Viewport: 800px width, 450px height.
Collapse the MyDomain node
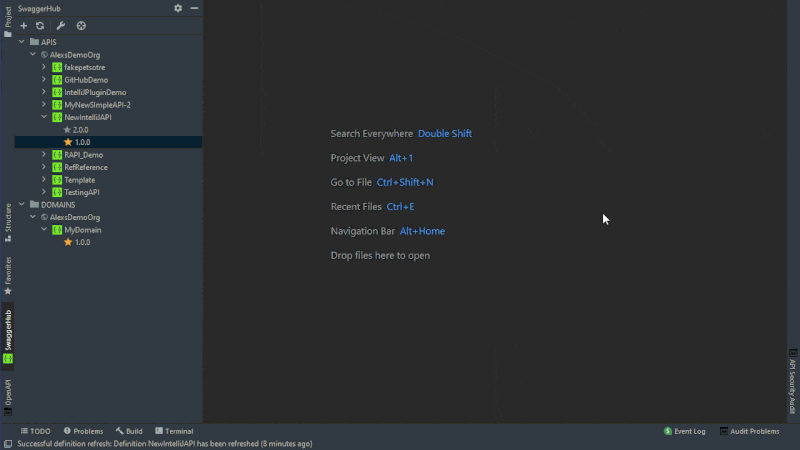click(44, 230)
